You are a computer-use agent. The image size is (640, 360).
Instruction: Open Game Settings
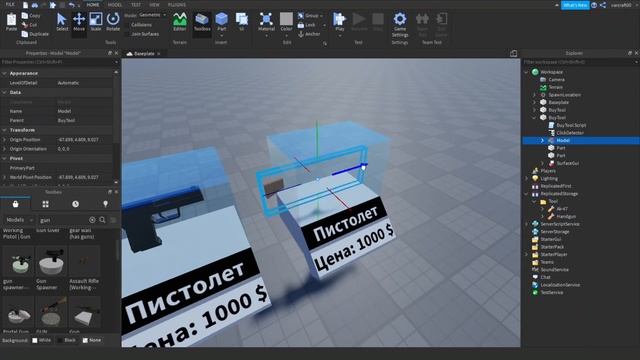pyautogui.click(x=400, y=24)
